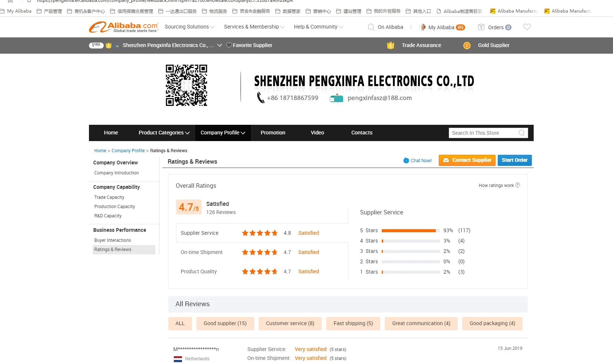Viewport: 613px width, 364px height.
Task: Expand the Company Profile nav menu
Action: pyautogui.click(x=223, y=133)
